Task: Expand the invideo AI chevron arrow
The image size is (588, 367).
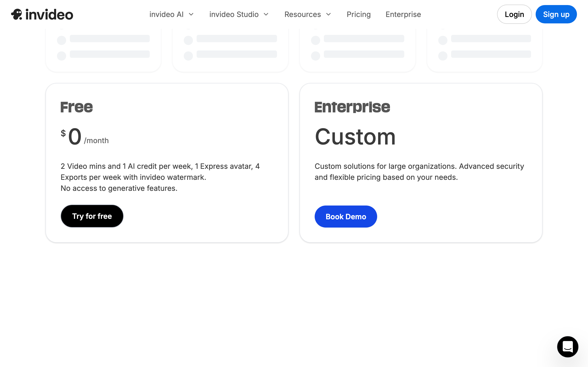Action: (x=191, y=14)
